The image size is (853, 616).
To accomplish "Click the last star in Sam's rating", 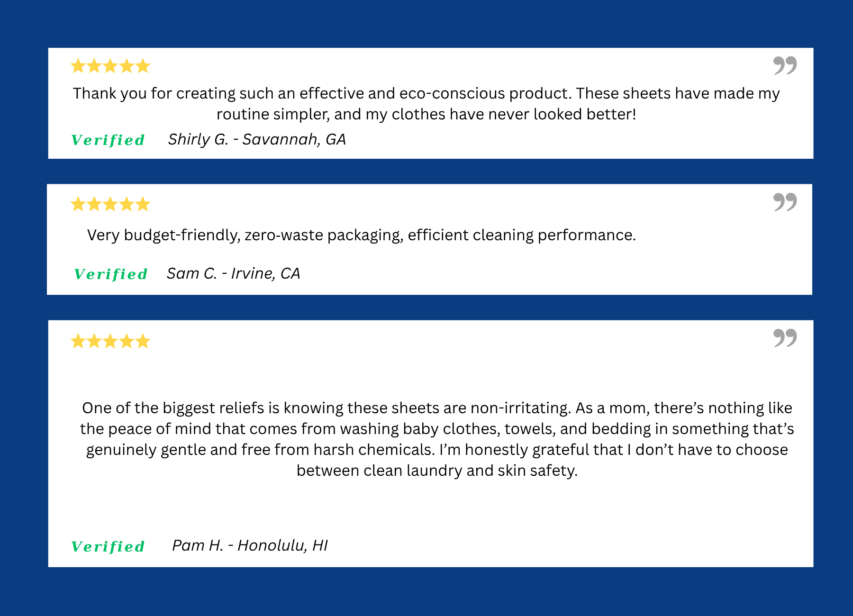I will pos(143,204).
